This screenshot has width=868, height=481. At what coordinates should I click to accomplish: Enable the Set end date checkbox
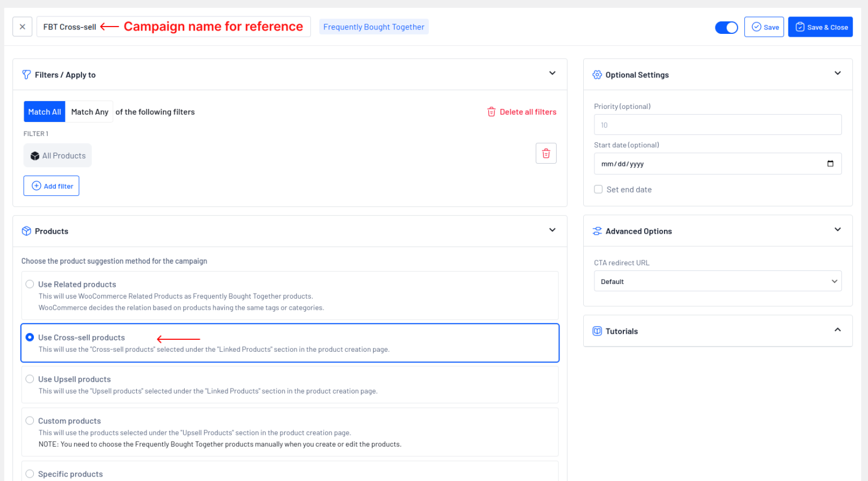coord(598,189)
